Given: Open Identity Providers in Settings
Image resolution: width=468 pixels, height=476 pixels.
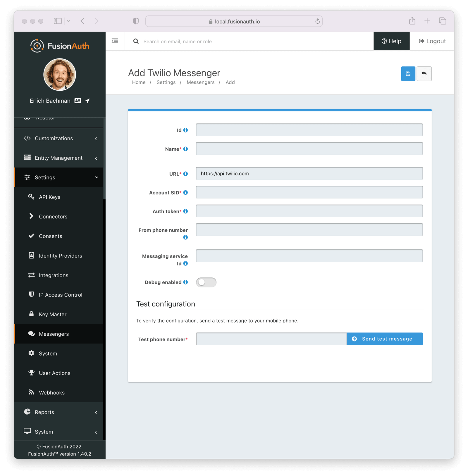Looking at the screenshot, I should pyautogui.click(x=58, y=256).
